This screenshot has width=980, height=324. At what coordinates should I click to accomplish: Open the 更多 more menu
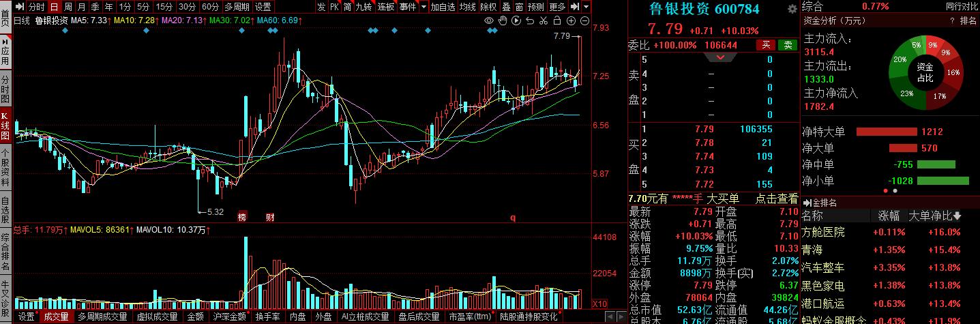point(557,7)
